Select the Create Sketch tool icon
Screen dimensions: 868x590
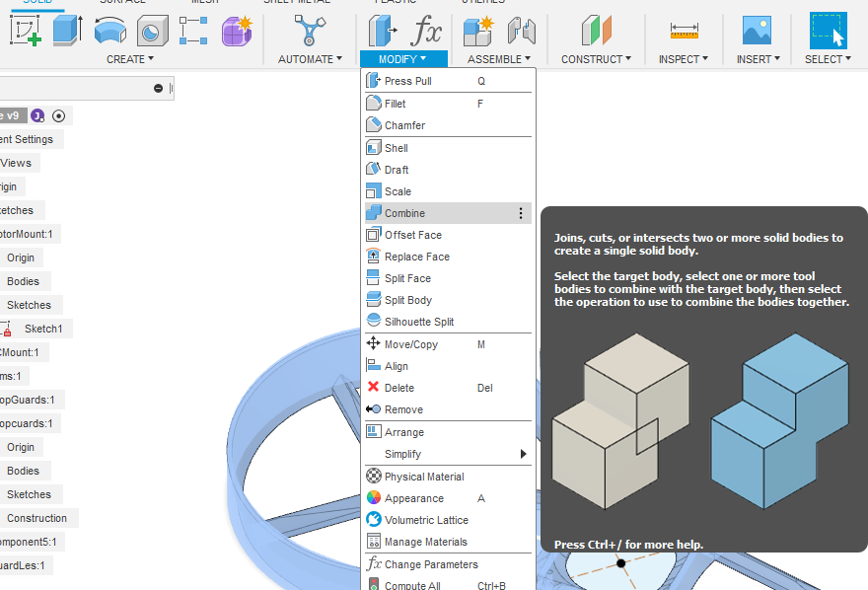[26, 31]
